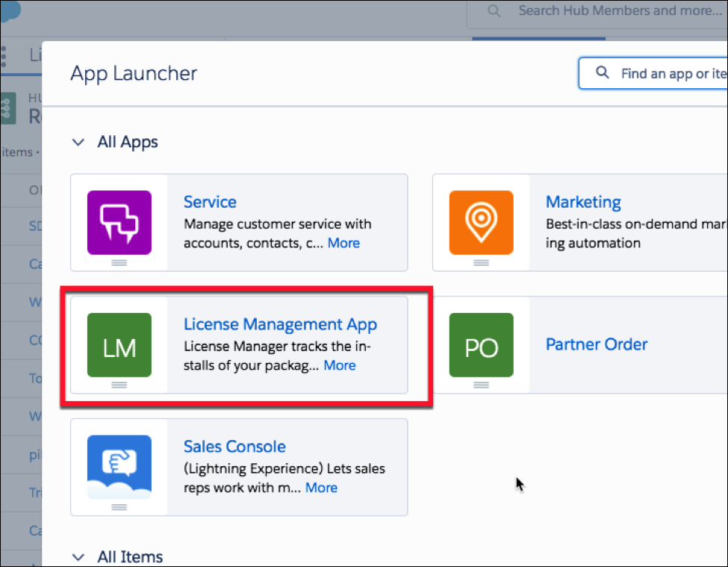Open the orange Marketing app icon

pos(481,223)
